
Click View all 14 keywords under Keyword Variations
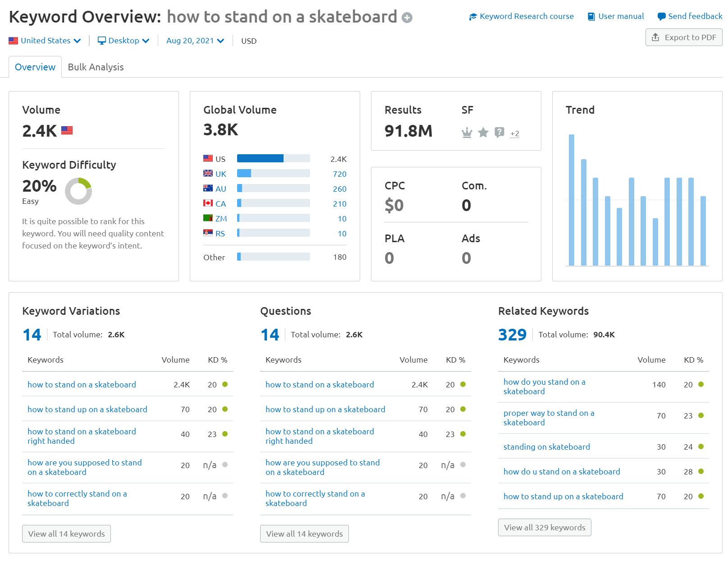(x=66, y=534)
